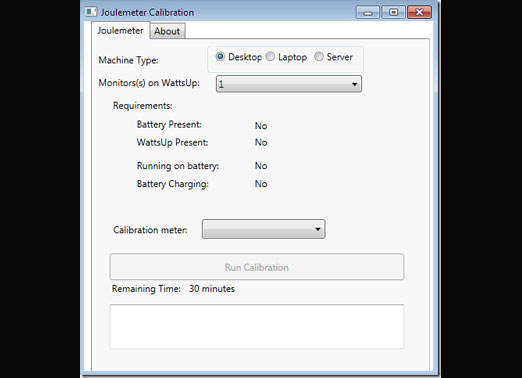Expand the Calibration meter combo box

[x=263, y=229]
